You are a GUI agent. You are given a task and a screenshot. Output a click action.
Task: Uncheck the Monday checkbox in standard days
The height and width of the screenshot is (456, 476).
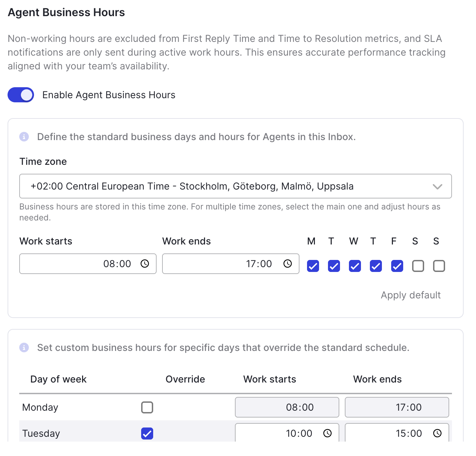point(313,266)
